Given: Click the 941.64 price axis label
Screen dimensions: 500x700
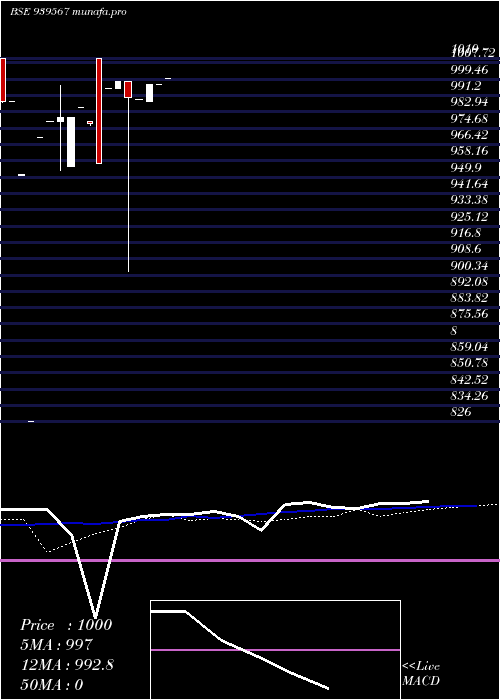Looking at the screenshot, I should (x=469, y=183).
